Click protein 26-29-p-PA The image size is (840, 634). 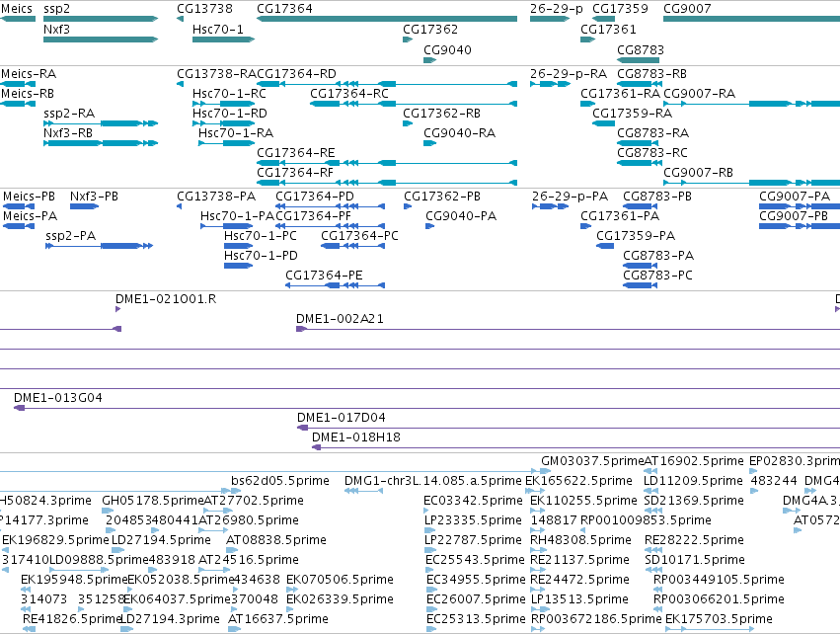570,197
